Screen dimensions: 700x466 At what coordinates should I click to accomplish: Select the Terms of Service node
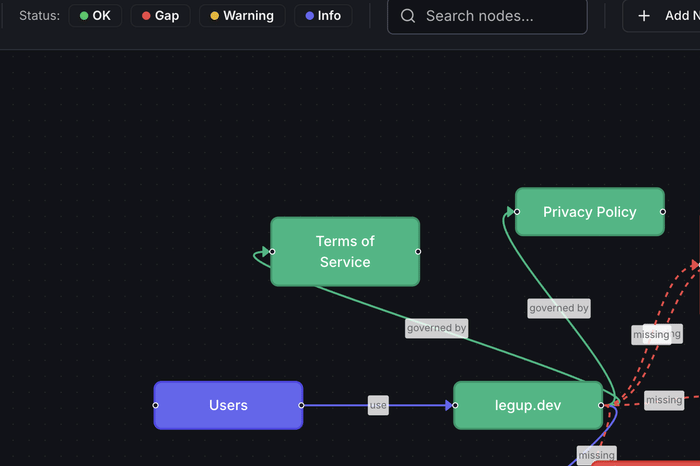pos(345,251)
